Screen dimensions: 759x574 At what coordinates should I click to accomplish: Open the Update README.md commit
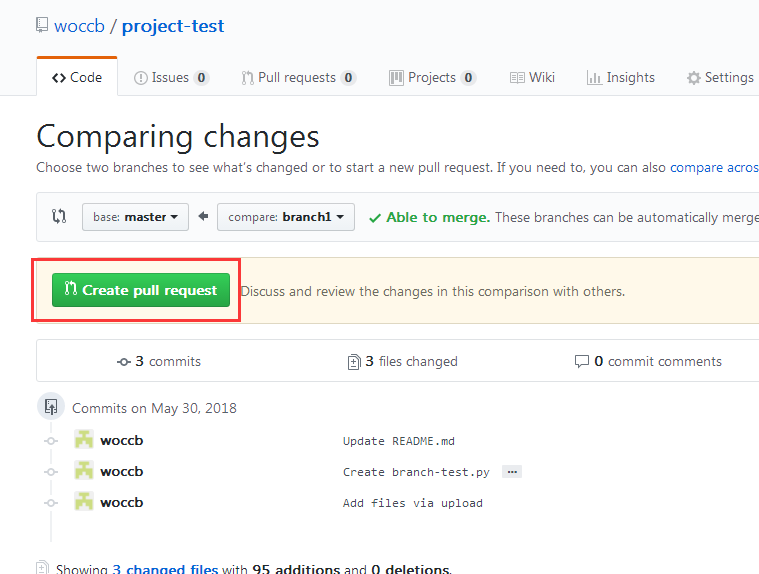pyautogui.click(x=399, y=441)
